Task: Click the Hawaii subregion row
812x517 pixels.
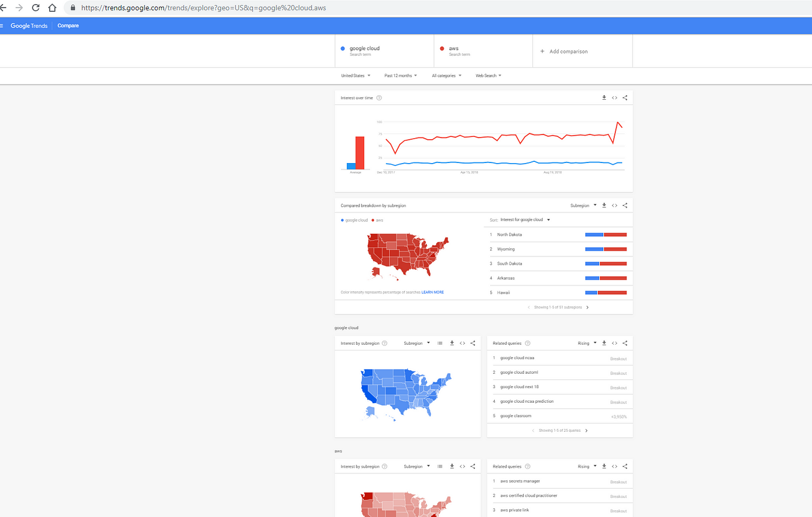Action: [559, 292]
